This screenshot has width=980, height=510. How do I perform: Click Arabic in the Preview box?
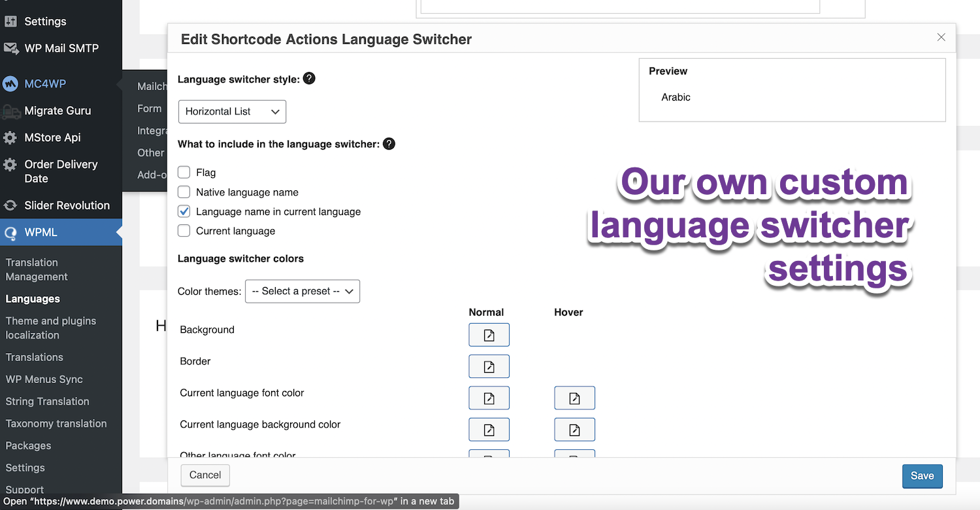(x=676, y=97)
